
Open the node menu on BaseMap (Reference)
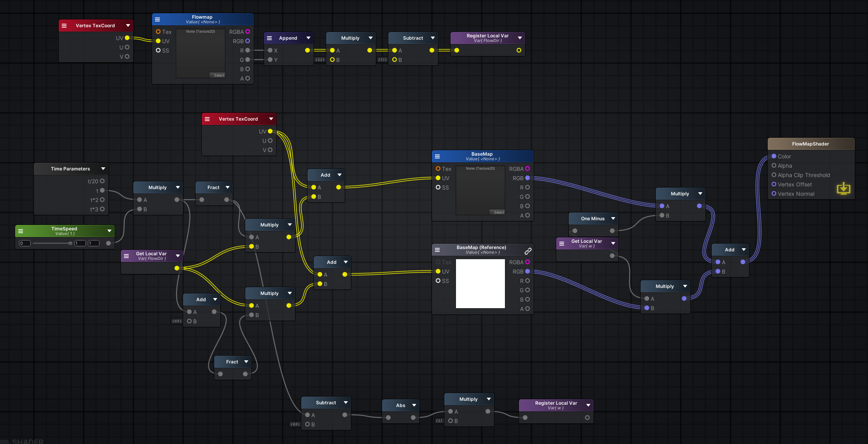click(438, 249)
